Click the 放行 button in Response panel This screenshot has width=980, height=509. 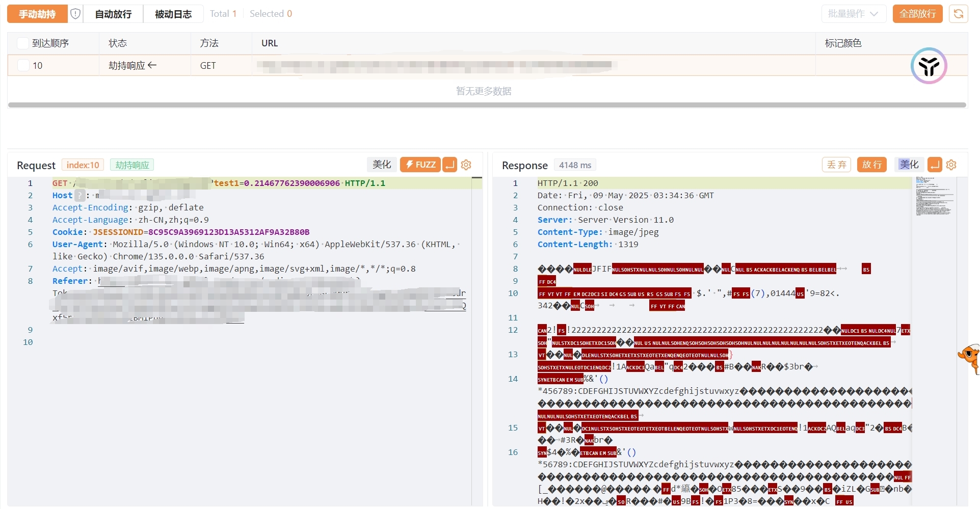872,165
